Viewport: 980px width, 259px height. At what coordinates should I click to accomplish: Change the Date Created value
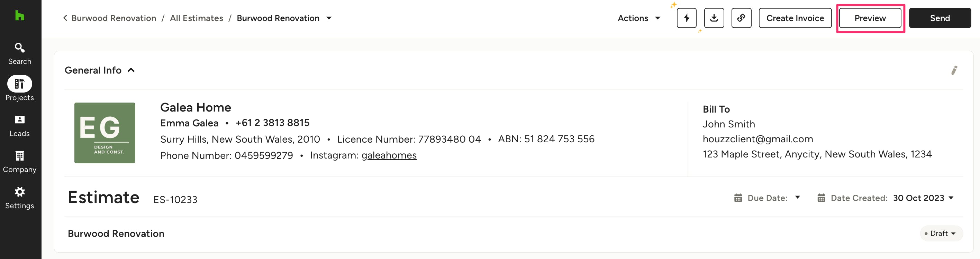(923, 198)
